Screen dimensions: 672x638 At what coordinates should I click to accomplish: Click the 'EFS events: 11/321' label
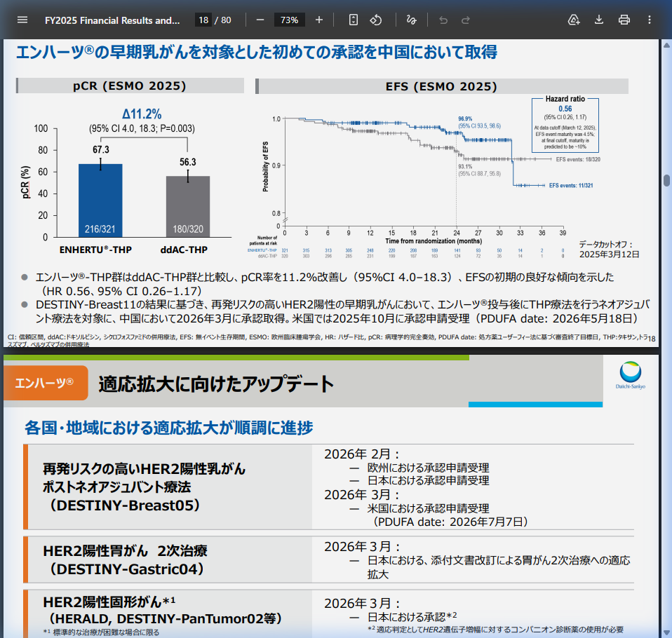571,186
